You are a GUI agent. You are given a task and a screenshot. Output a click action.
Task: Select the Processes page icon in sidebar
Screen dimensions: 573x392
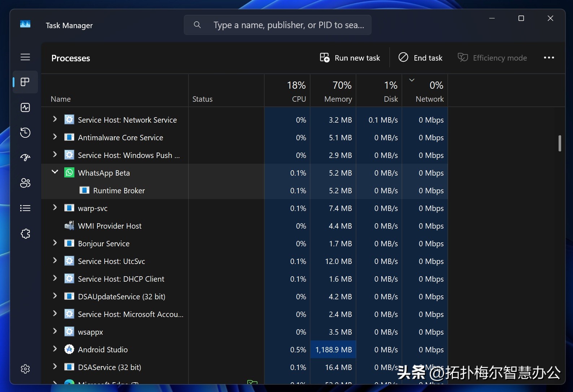tap(25, 82)
